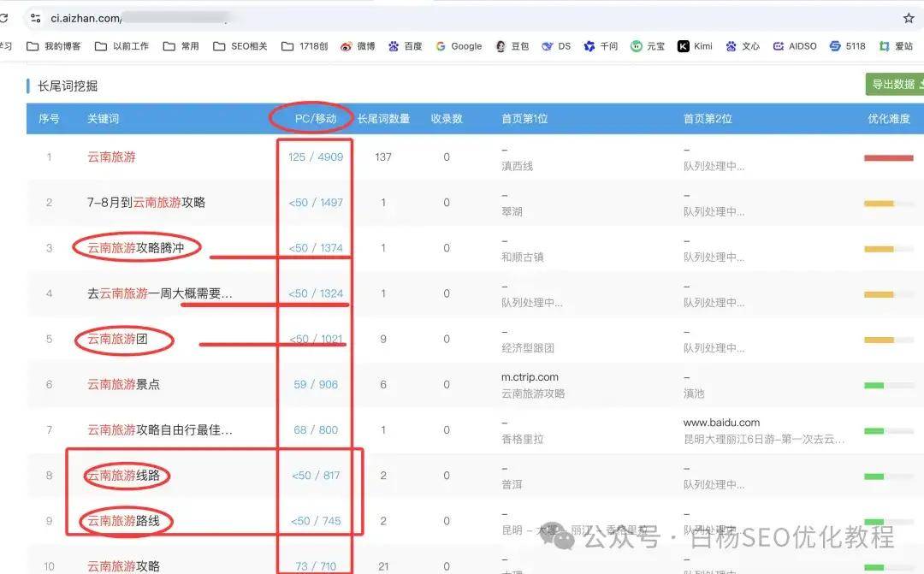
Task: Click the bookmark star icon in address bar
Action: point(909,18)
